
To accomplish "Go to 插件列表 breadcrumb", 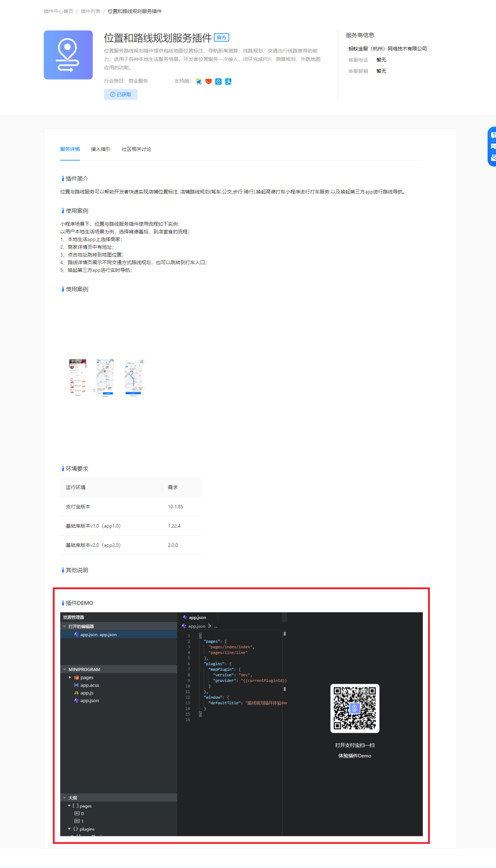I will (91, 11).
